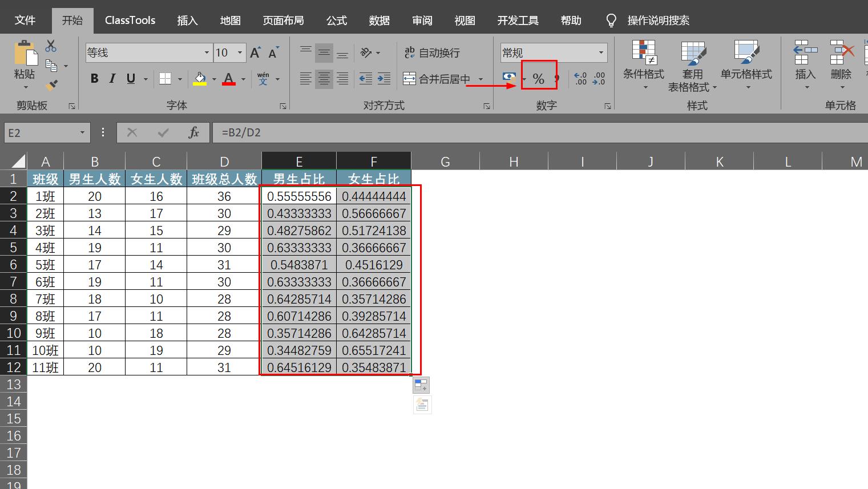Screen dimensions: 868x489
Task: Switch to the 公式 ribbon tab
Action: pos(336,20)
